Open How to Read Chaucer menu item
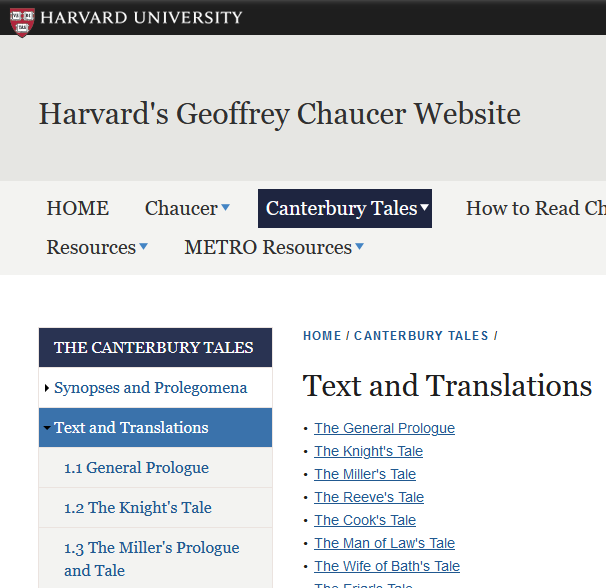The height and width of the screenshot is (588, 606). 536,208
